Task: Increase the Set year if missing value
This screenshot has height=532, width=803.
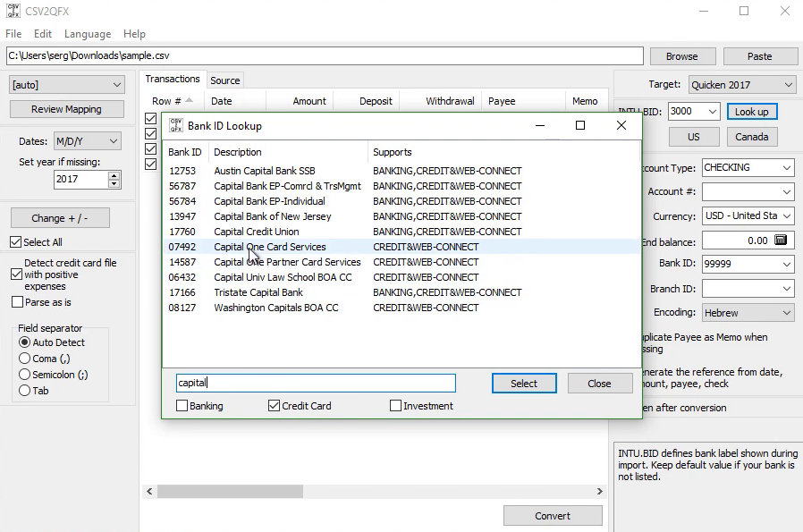Action: 114,175
